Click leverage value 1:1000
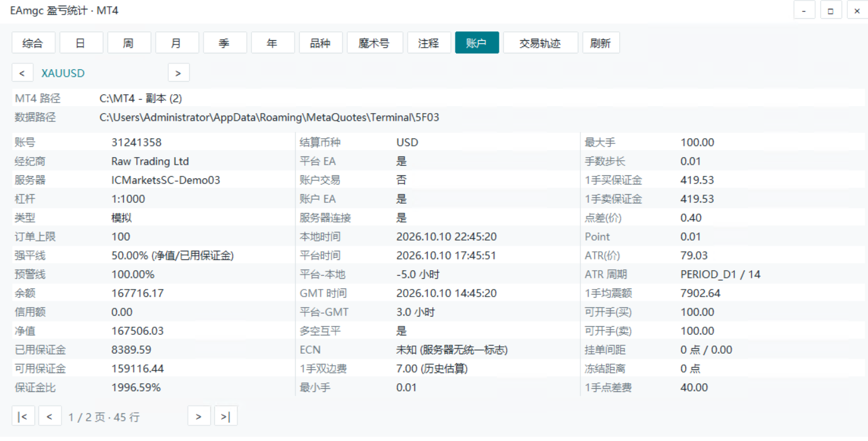This screenshot has width=868, height=441. (x=128, y=199)
